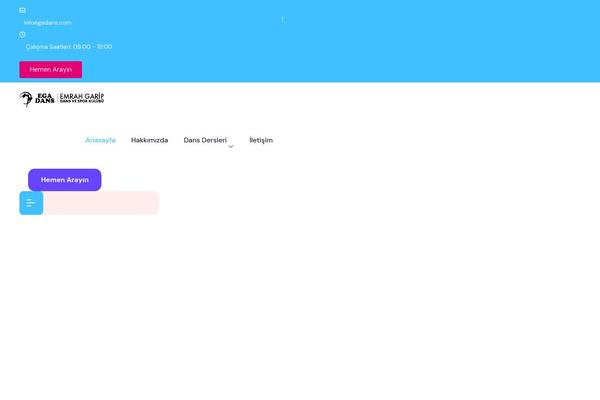Viewport: 600px width, 400px height.
Task: Go to the Anasayfa menu item
Action: (x=100, y=140)
